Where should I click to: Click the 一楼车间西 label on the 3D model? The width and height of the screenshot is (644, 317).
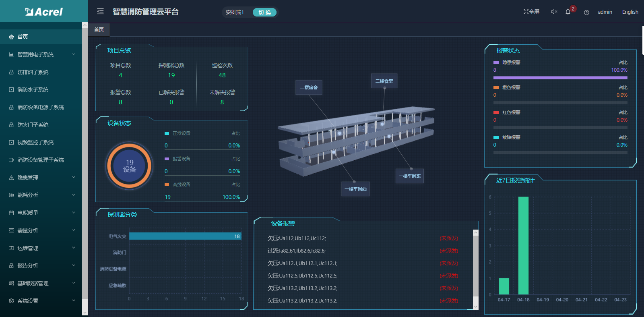(355, 189)
